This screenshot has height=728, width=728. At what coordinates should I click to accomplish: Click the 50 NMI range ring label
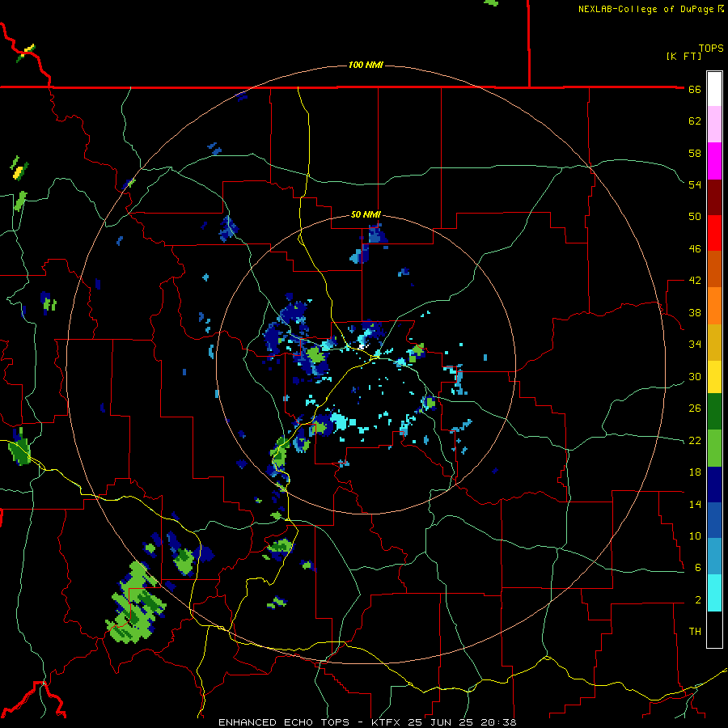coord(366,214)
